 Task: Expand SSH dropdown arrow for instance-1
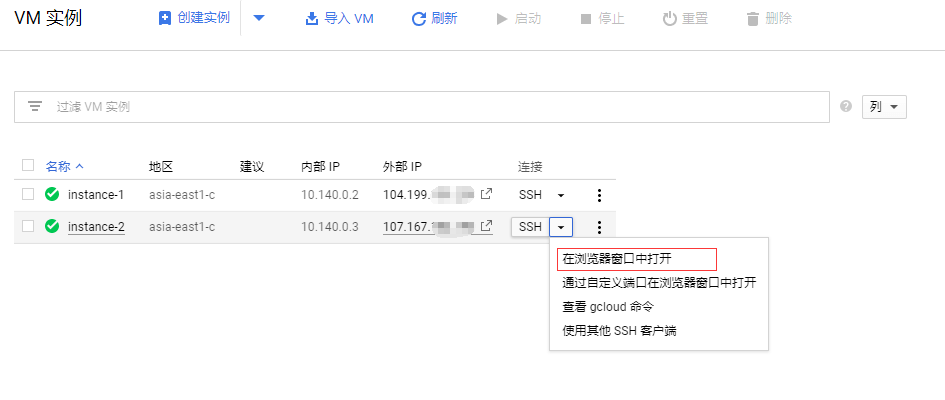(561, 195)
